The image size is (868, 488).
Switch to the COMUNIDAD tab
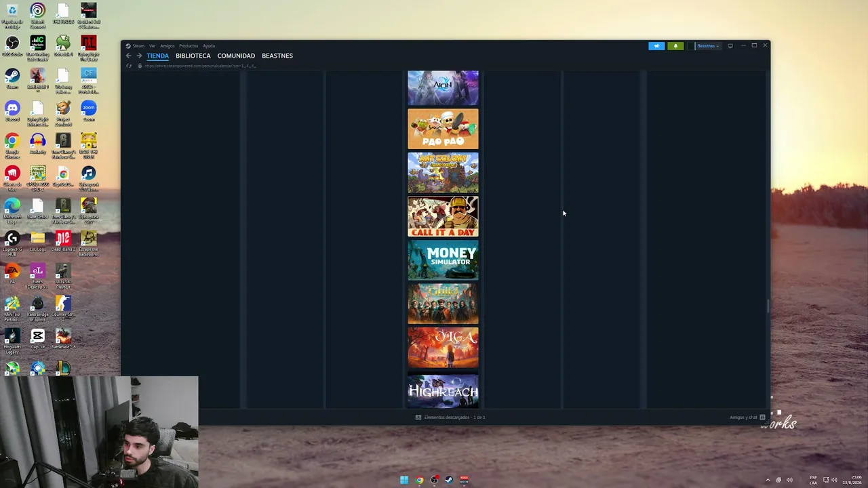point(236,56)
